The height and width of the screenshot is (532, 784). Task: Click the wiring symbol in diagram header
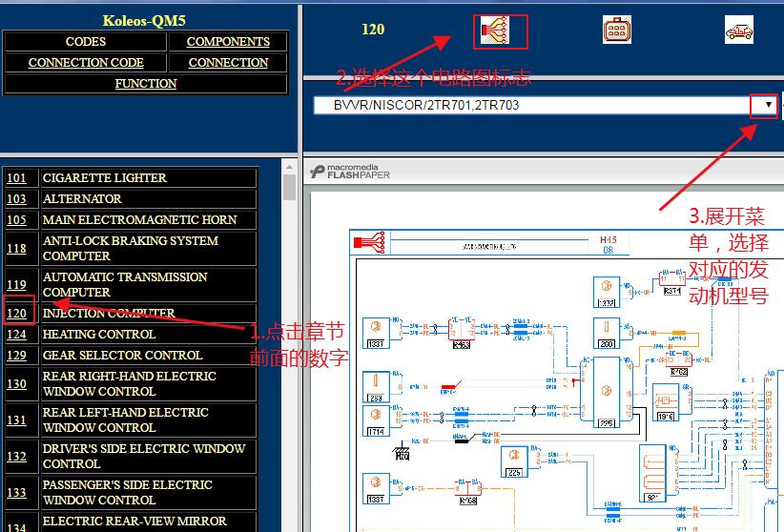coord(369,242)
